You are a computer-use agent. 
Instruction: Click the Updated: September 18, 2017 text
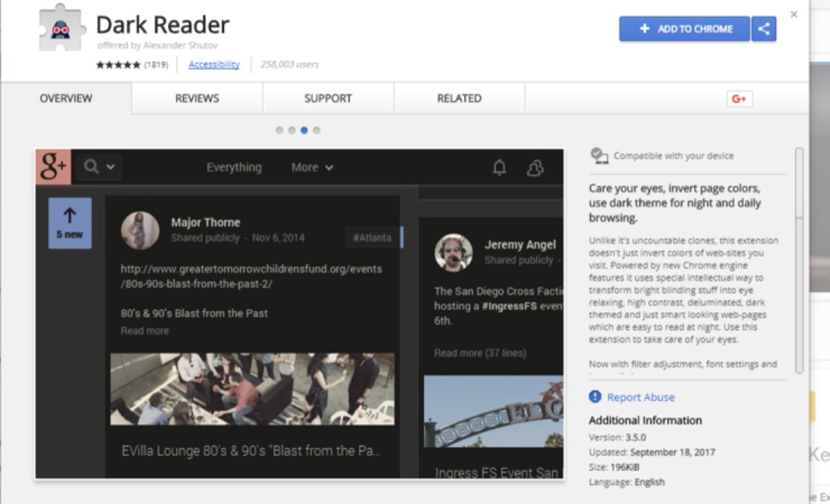click(x=652, y=452)
